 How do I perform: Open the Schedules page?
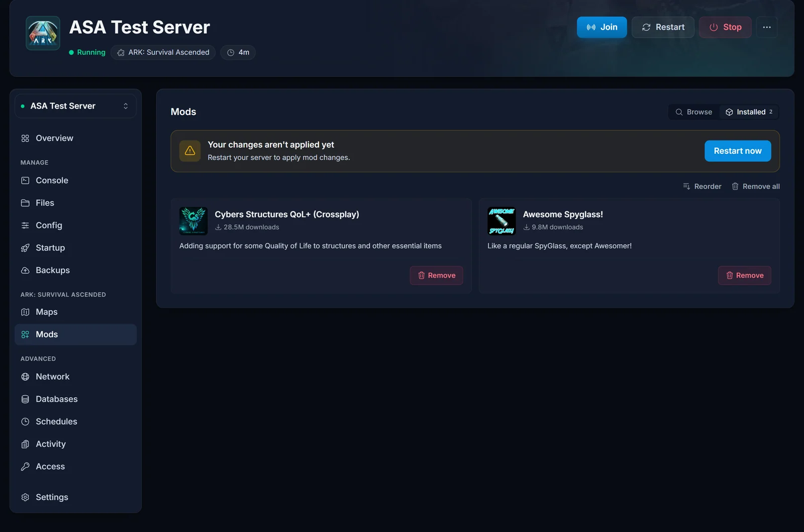click(x=75, y=421)
